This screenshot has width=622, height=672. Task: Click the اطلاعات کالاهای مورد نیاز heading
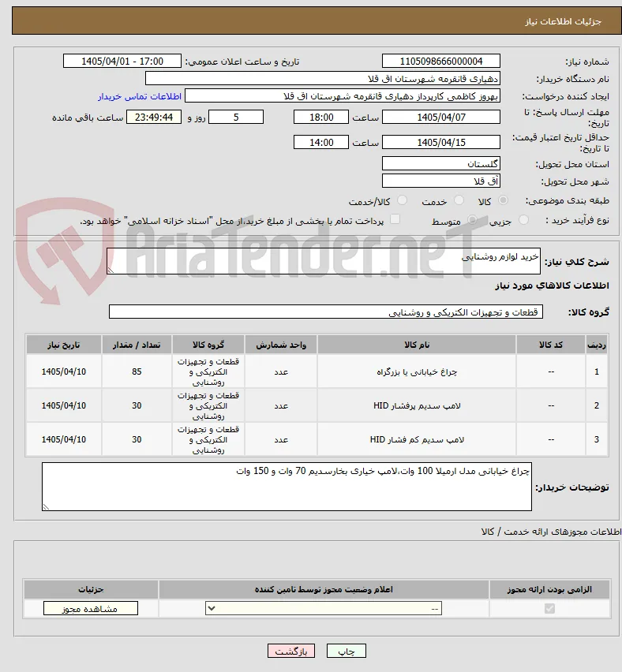[552, 286]
